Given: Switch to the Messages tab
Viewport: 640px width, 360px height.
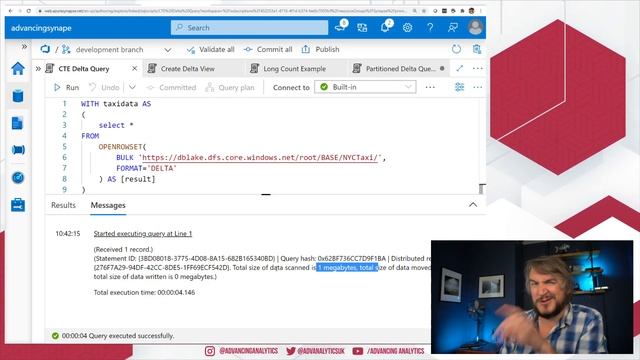Looking at the screenshot, I should pos(108,205).
